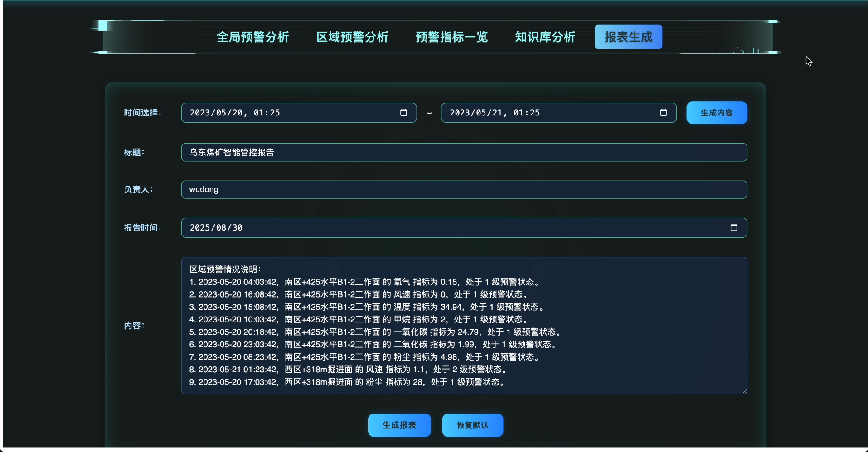Grab the content textarea resize handle

744,391
